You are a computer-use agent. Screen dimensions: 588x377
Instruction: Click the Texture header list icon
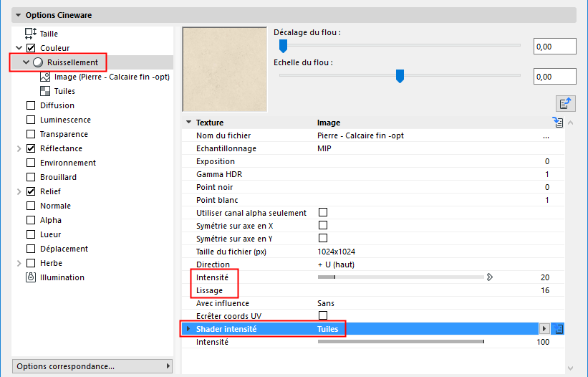[x=558, y=123]
